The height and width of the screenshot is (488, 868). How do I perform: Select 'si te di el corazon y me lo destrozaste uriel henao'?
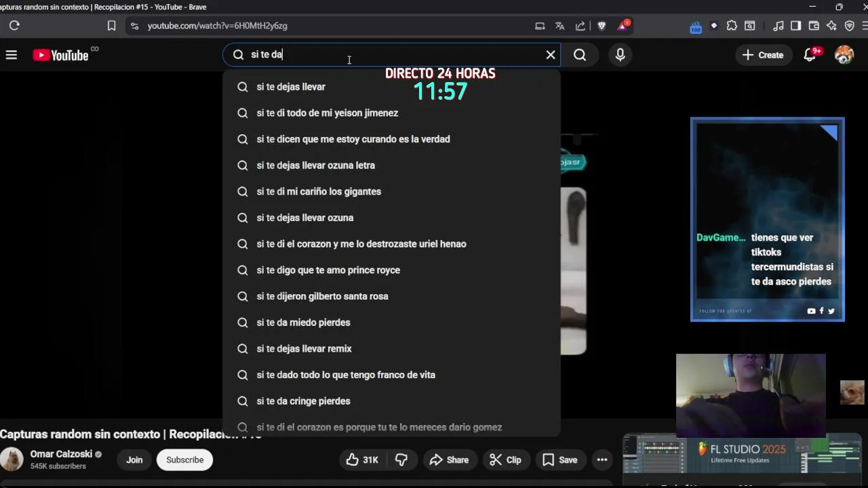(x=392, y=244)
